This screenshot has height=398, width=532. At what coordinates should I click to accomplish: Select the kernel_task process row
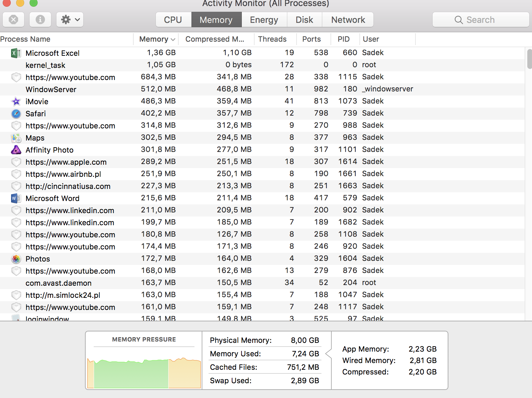[x=262, y=65]
